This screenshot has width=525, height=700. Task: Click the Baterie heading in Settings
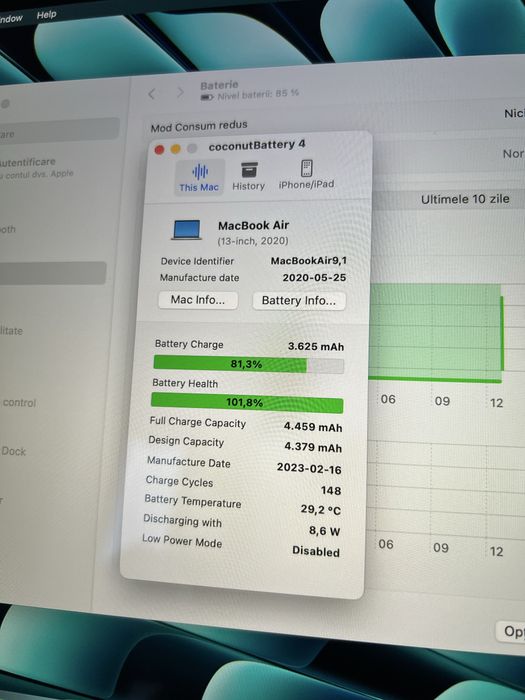219,85
